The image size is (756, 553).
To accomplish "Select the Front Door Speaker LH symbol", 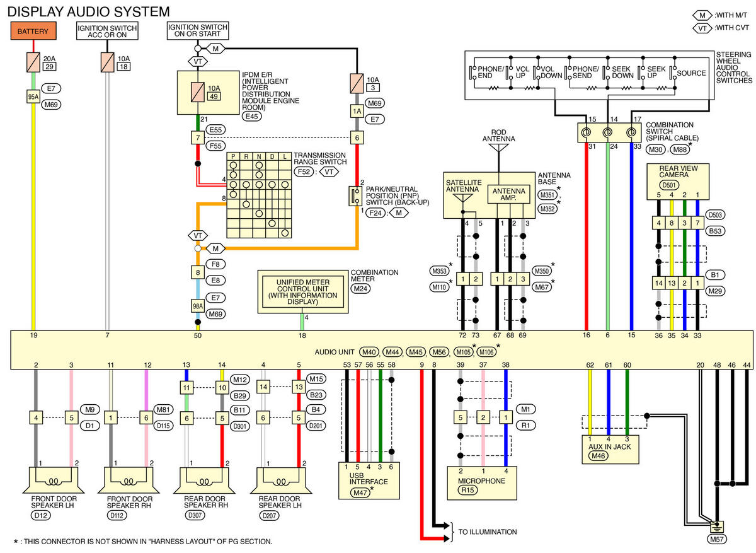I will tap(53, 480).
